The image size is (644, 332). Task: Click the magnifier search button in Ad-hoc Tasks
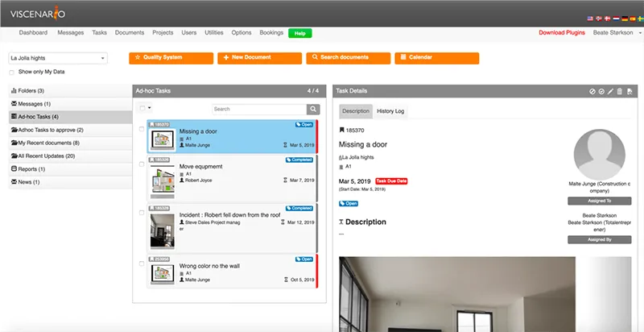(x=313, y=110)
